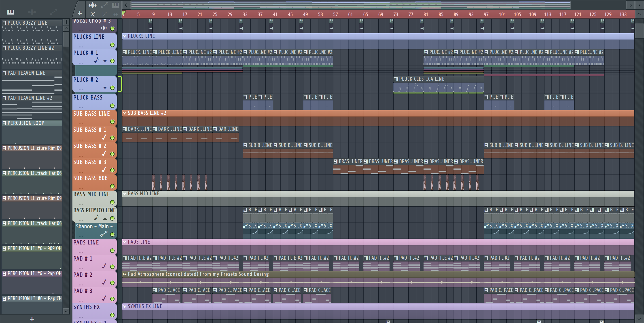644x323 pixels.
Task: Click the note icon on SUB BASS # 1 track
Action: click(x=104, y=137)
